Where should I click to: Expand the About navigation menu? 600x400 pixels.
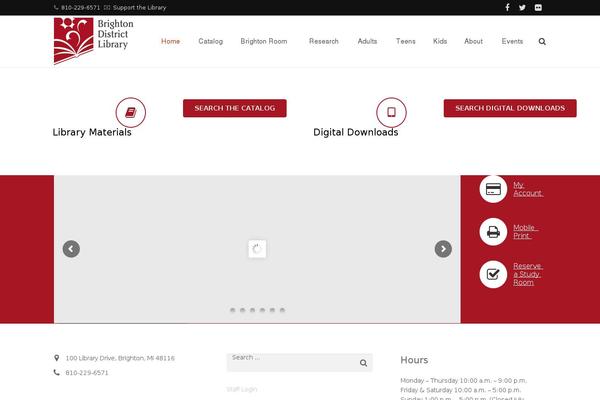click(x=474, y=42)
